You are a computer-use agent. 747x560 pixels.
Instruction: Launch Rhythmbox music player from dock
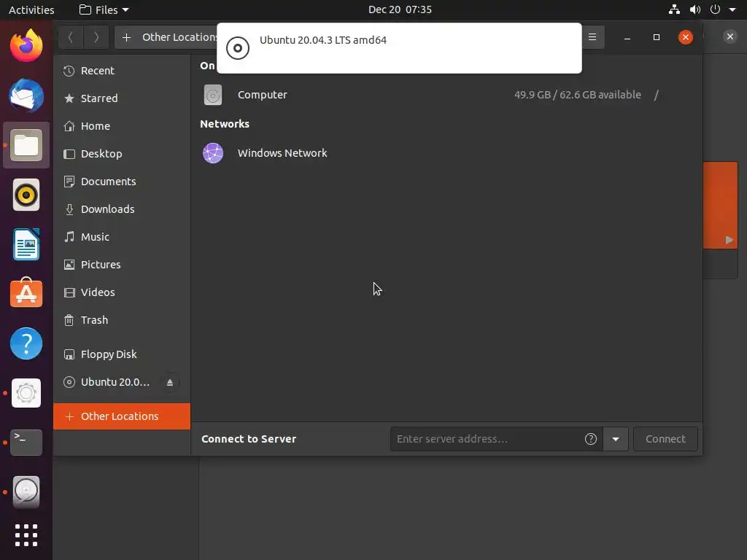coord(26,195)
